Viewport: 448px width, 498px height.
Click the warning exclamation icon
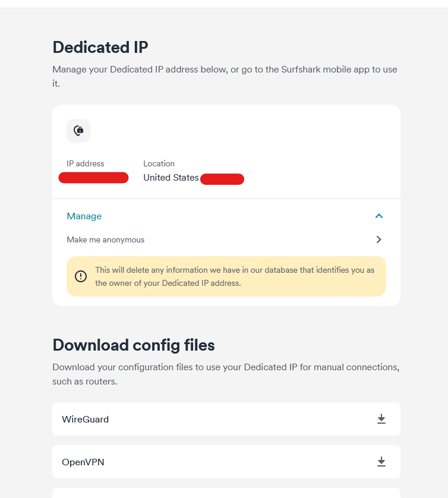coord(81,276)
